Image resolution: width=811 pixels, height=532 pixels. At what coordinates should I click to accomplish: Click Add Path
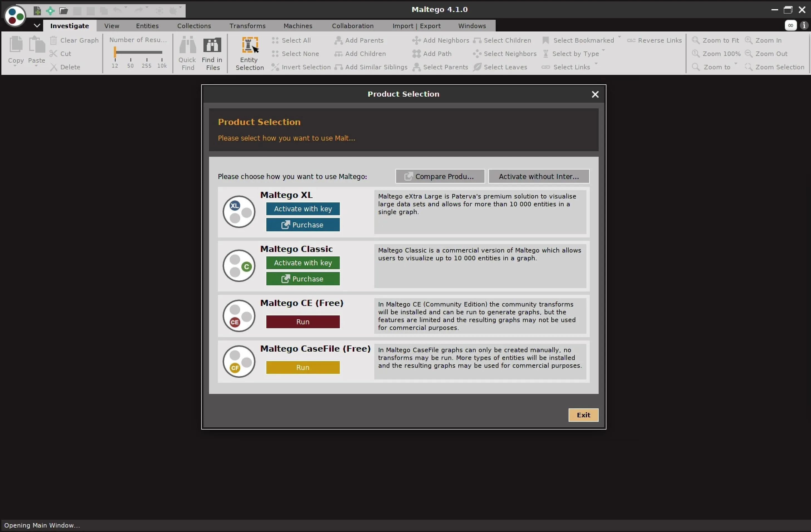(x=432, y=53)
